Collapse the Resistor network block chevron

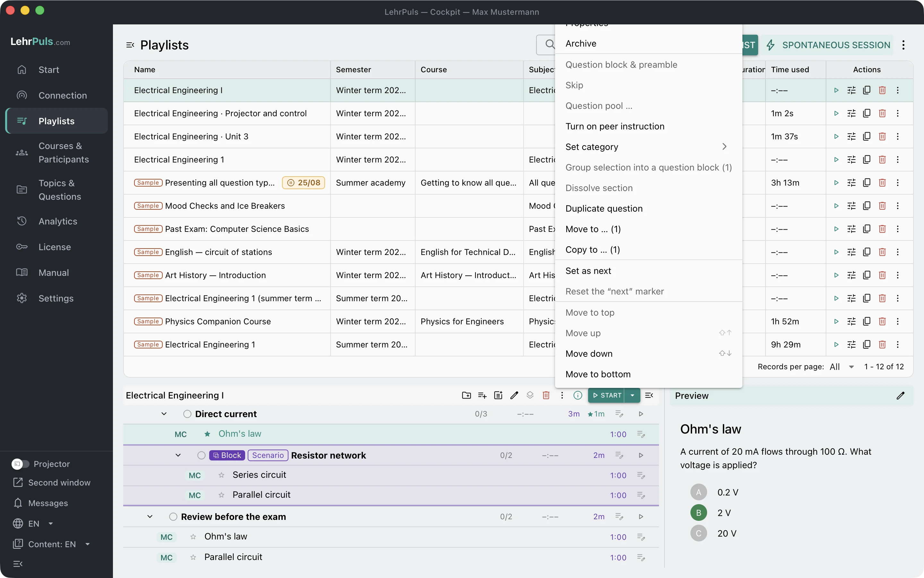pyautogui.click(x=178, y=455)
